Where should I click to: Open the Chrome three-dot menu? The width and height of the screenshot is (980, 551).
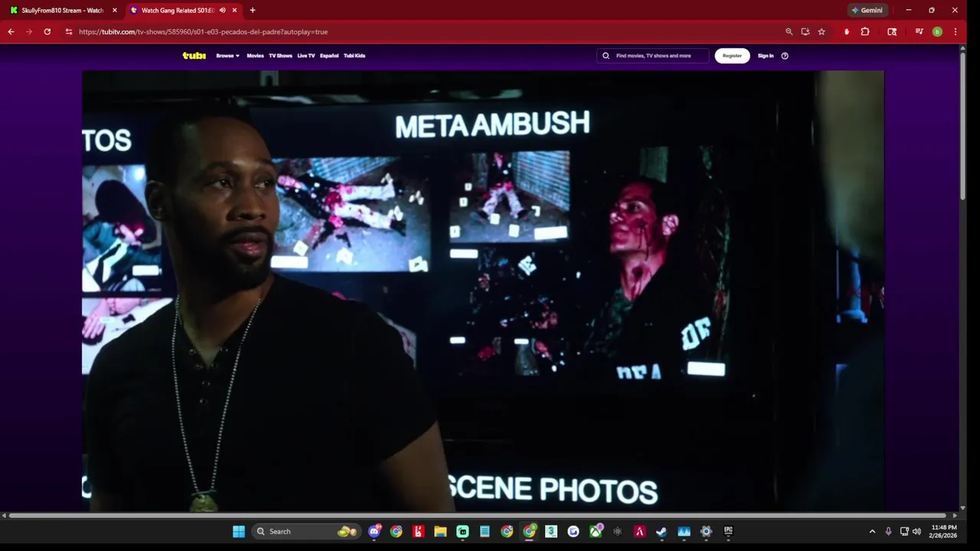(955, 31)
